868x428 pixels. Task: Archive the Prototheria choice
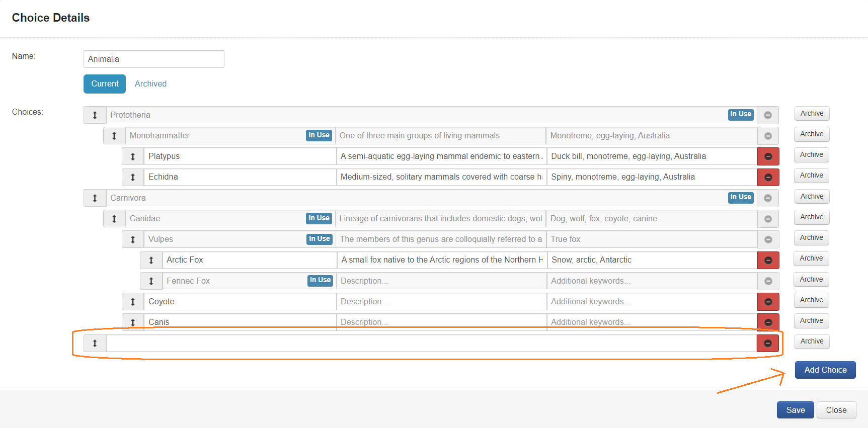click(812, 114)
